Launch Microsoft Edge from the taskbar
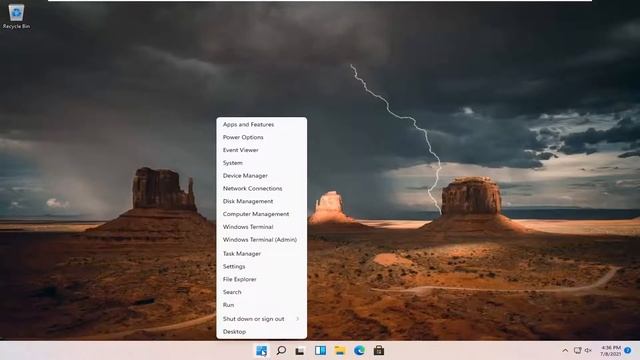Screen dimensions: 640x360 [359, 351]
